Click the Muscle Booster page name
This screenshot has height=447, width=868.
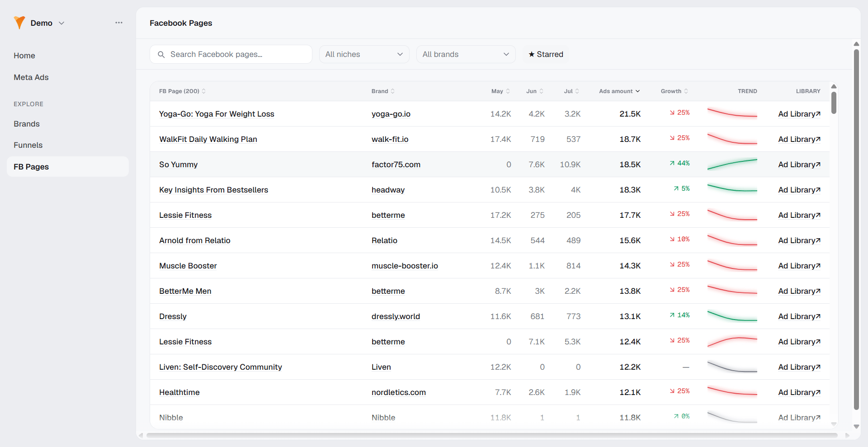pos(188,266)
